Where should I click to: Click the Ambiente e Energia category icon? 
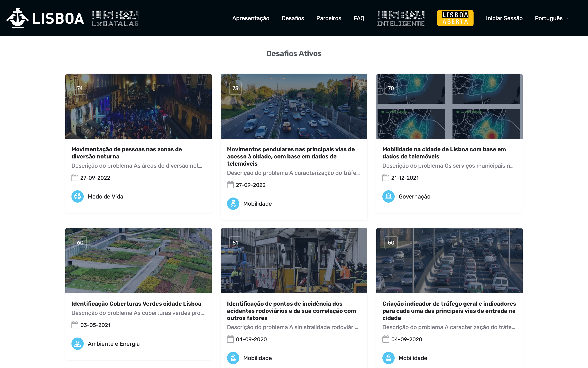coord(78,344)
